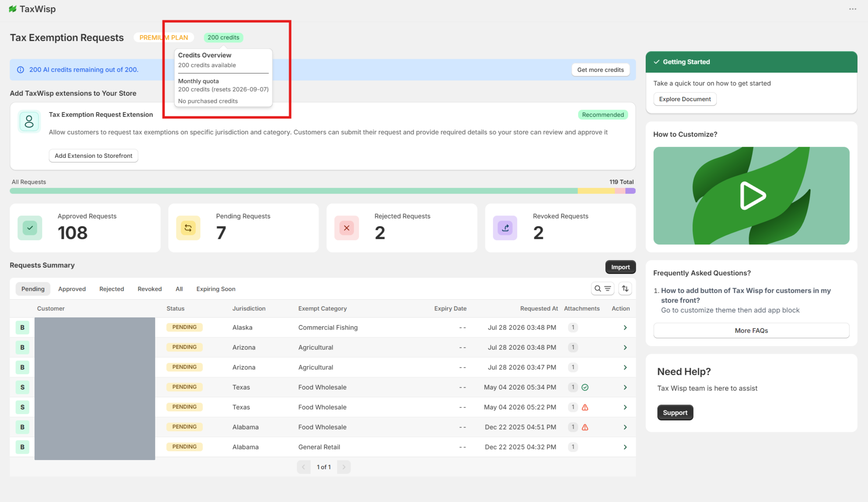Click the Rejected Requests X icon

pos(346,228)
